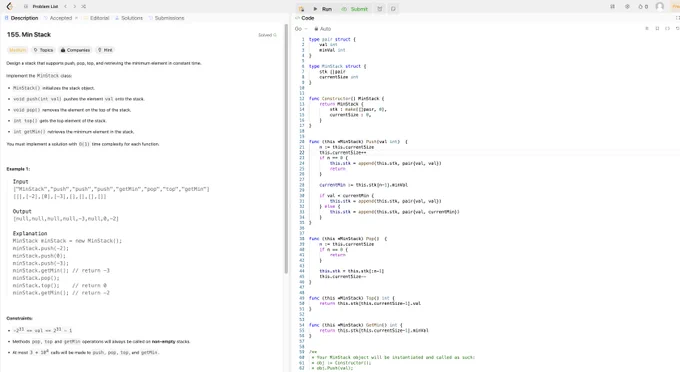Click the editor bookmark icon
680x372 pixels.
[657, 28]
